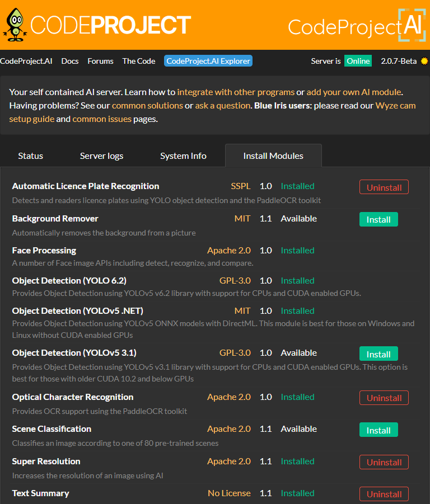
Task: Open the Forums nav link
Action: 100,61
